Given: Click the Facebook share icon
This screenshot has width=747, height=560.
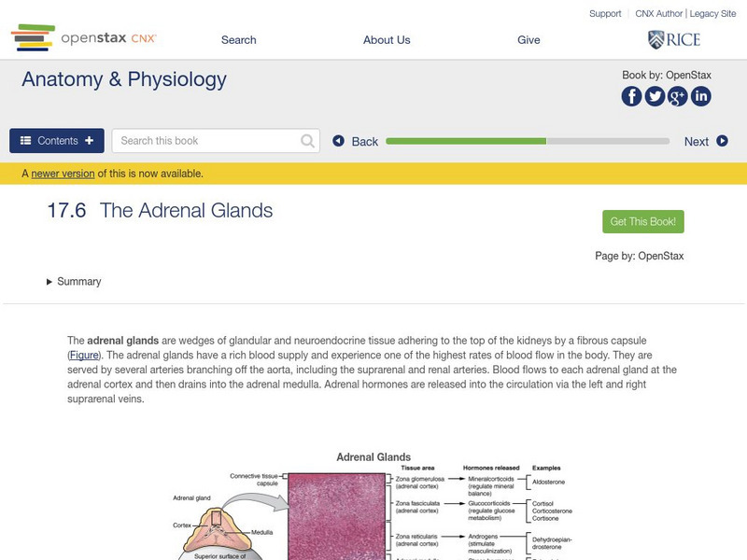Looking at the screenshot, I should pos(632,96).
